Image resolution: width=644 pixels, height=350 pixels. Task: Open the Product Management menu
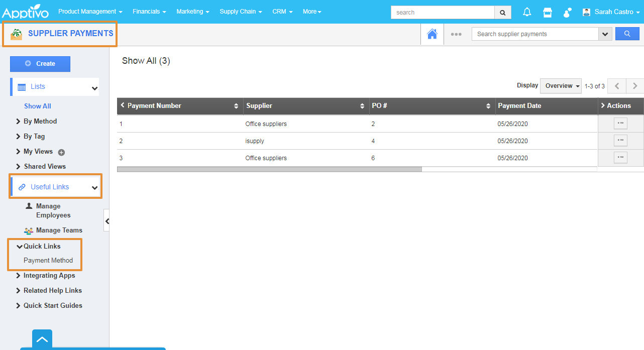[x=90, y=12]
